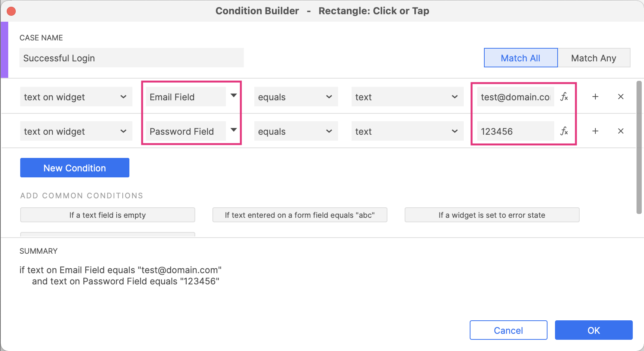Add the 'If a text field is empty' condition

tap(107, 215)
